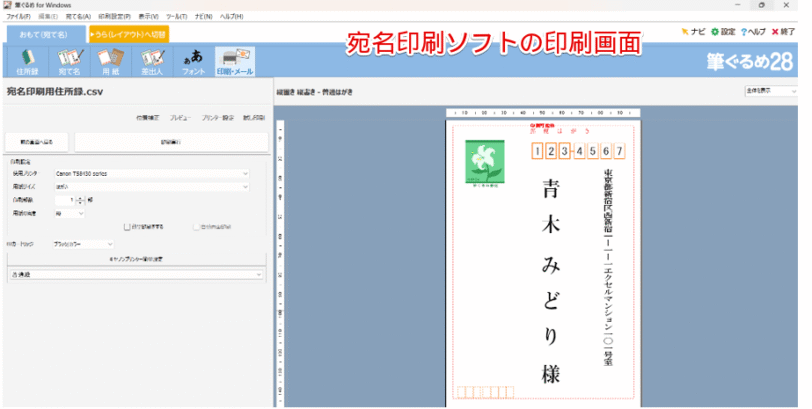Open 設定 gear icon at top right

coord(722,32)
